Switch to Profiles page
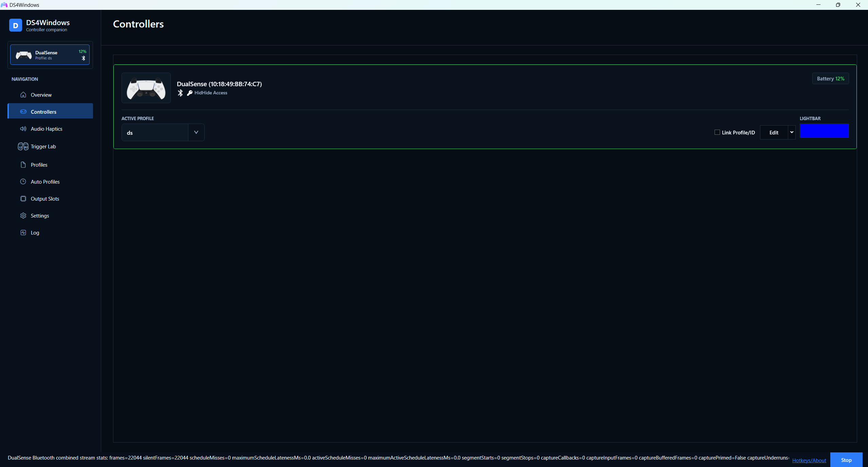868x467 pixels. [x=50, y=165]
